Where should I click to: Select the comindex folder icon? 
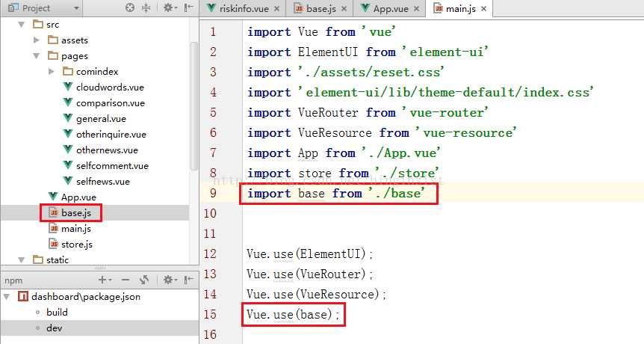(x=68, y=71)
